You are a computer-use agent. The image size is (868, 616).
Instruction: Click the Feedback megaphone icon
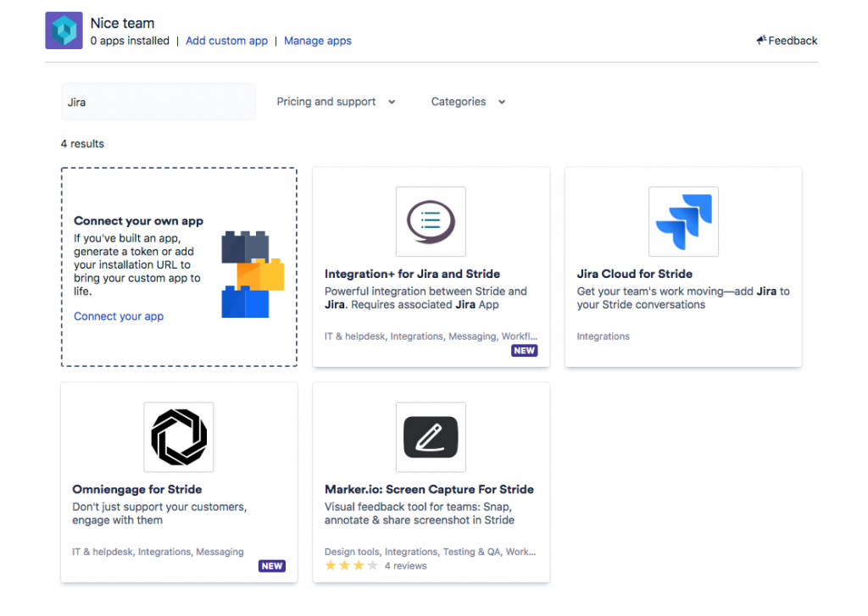click(761, 40)
